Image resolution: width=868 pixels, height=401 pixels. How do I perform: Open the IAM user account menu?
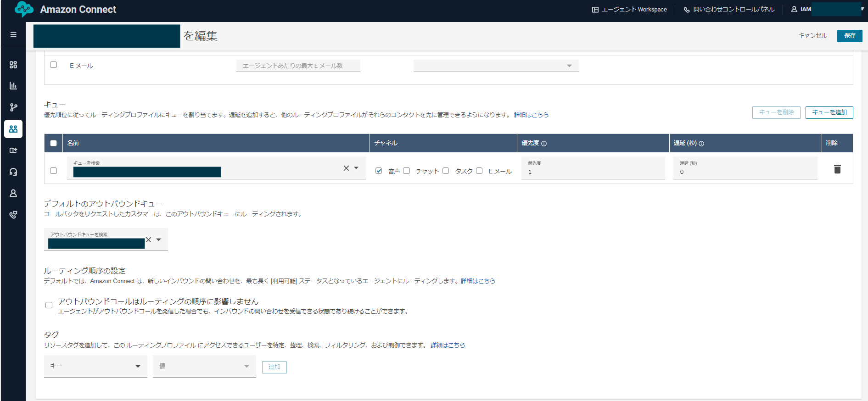pos(828,9)
